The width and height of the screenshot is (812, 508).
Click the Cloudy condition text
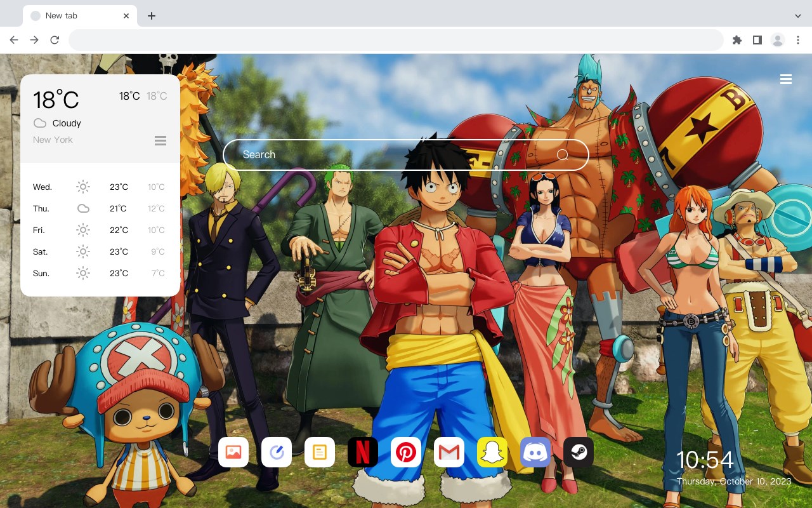67,123
